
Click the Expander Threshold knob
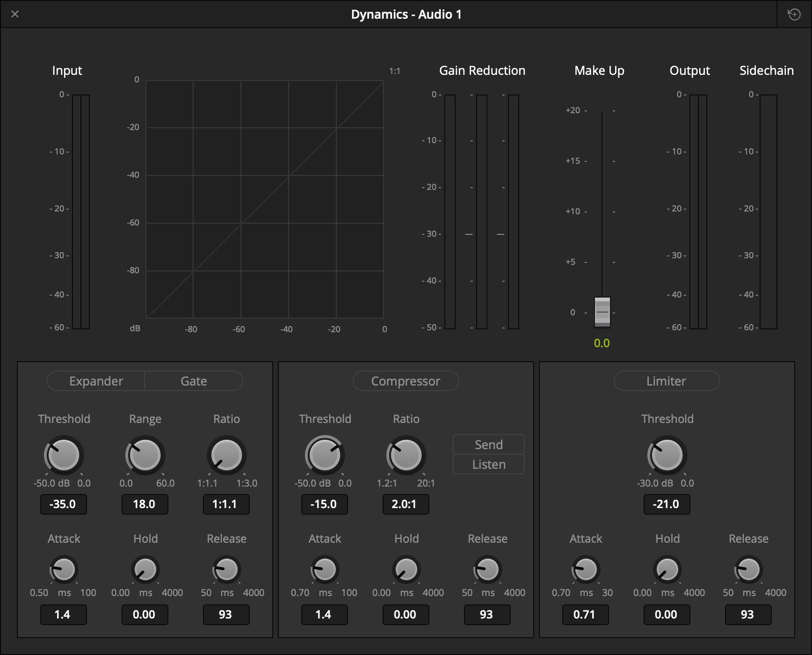tap(64, 455)
